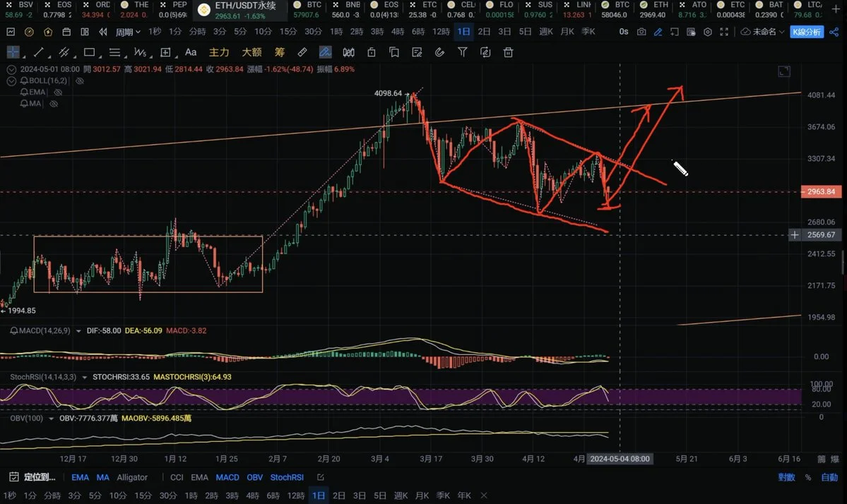Image resolution: width=847 pixels, height=504 pixels.
Task: Click the chart type icon at top-left
Action: (11, 32)
